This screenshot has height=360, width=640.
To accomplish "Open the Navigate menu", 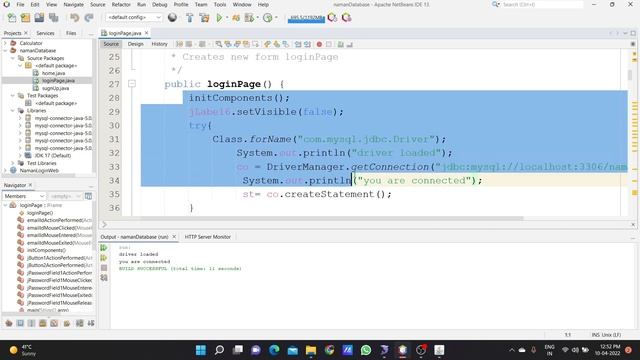I will pos(73,4).
